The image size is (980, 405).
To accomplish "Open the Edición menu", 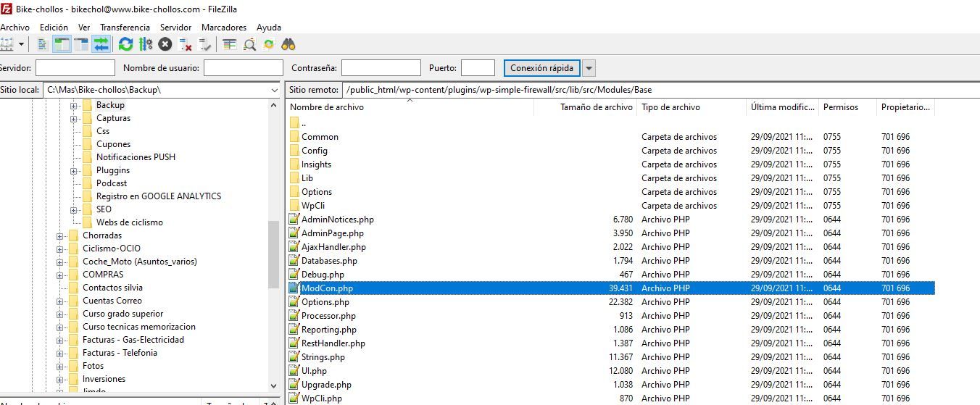I will point(54,27).
